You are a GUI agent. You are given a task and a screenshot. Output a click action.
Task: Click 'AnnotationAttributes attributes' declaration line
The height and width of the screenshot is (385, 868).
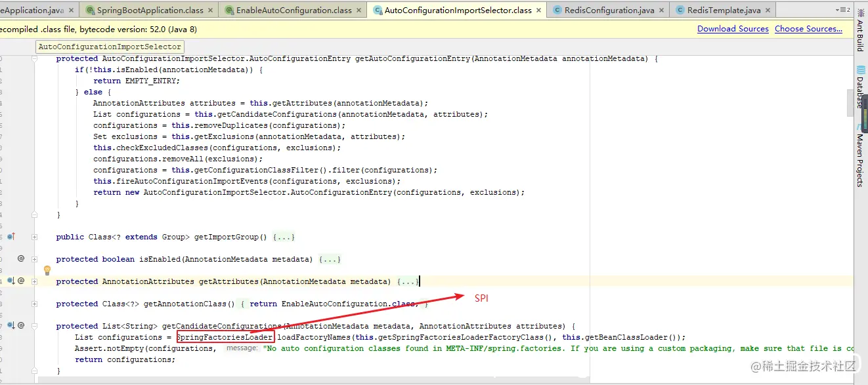tap(261, 103)
